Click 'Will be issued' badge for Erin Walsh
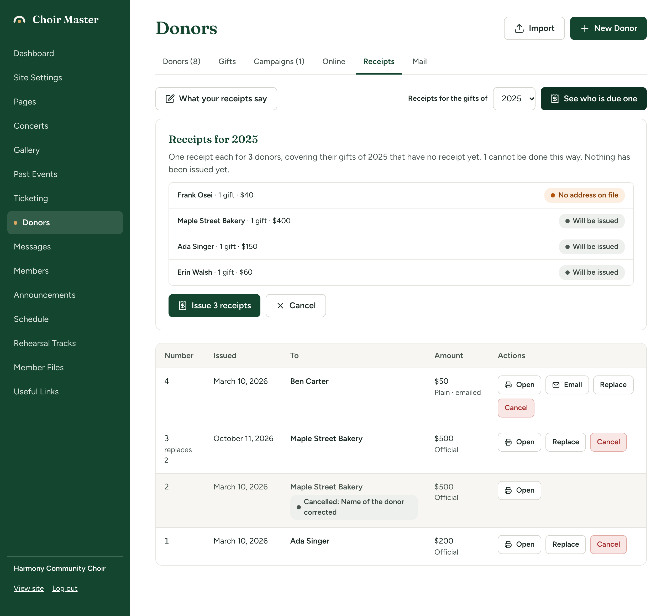This screenshot has height=616, width=672. click(x=592, y=273)
